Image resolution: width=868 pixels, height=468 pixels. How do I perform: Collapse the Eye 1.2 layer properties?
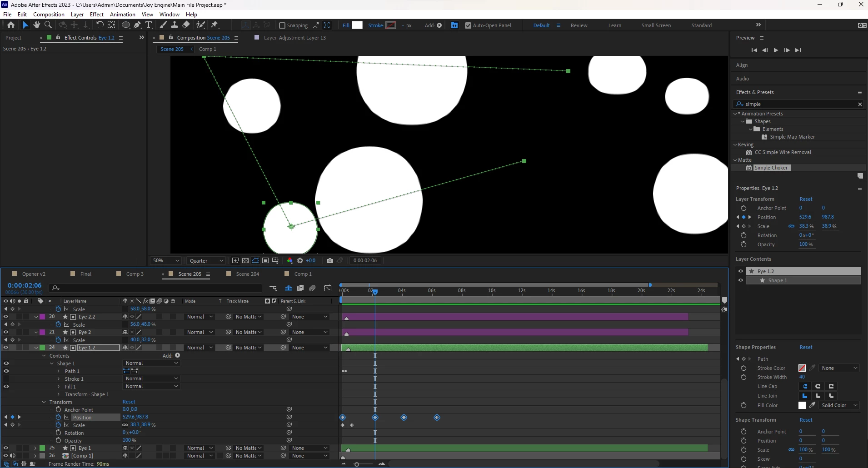36,348
